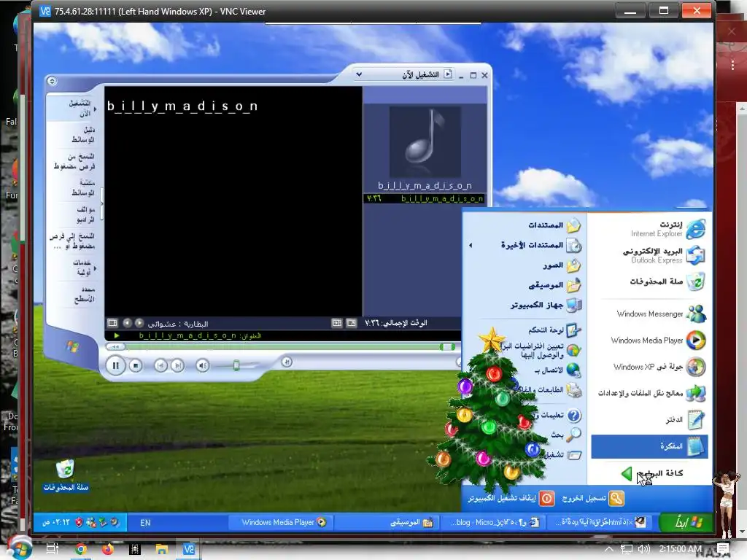Open My Computer from Start menu
This screenshot has width=747, height=560.
pos(546,305)
